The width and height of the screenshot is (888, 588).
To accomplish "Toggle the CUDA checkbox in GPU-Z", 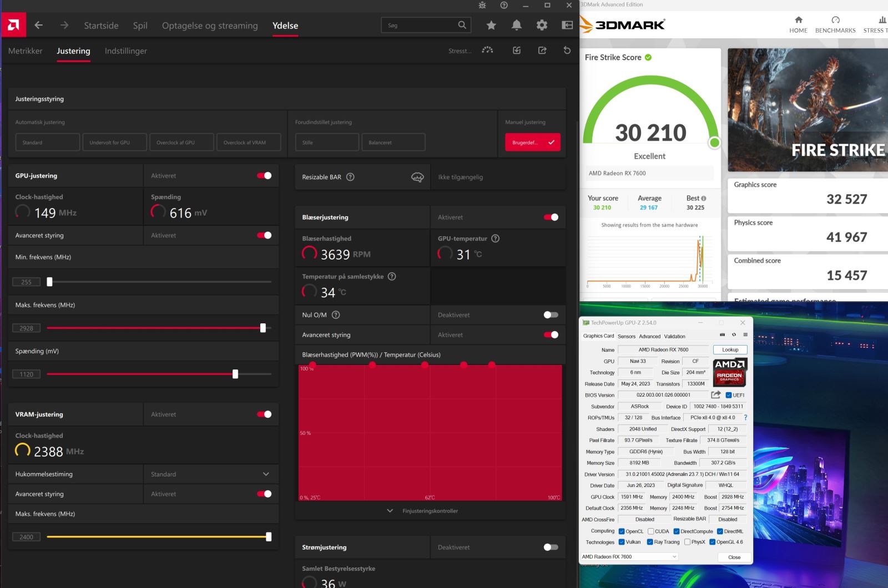I will click(650, 531).
